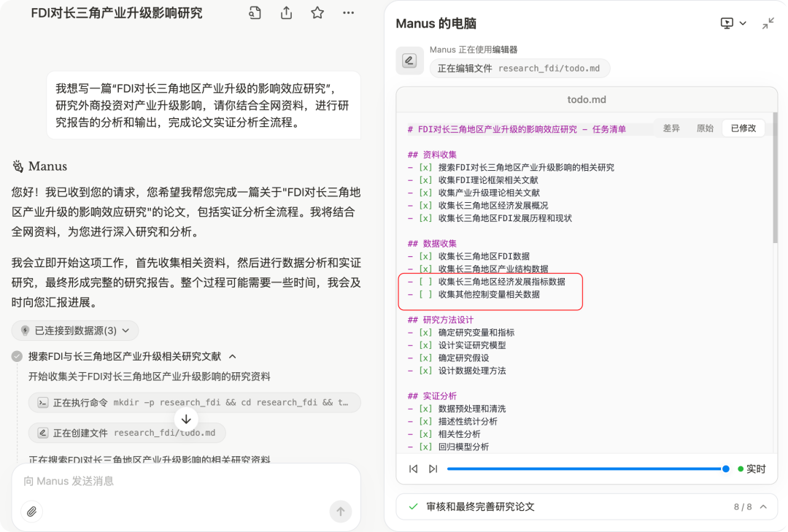788x532 pixels.
Task: Click the down-arrow button to jump to latest message
Action: coord(186,418)
